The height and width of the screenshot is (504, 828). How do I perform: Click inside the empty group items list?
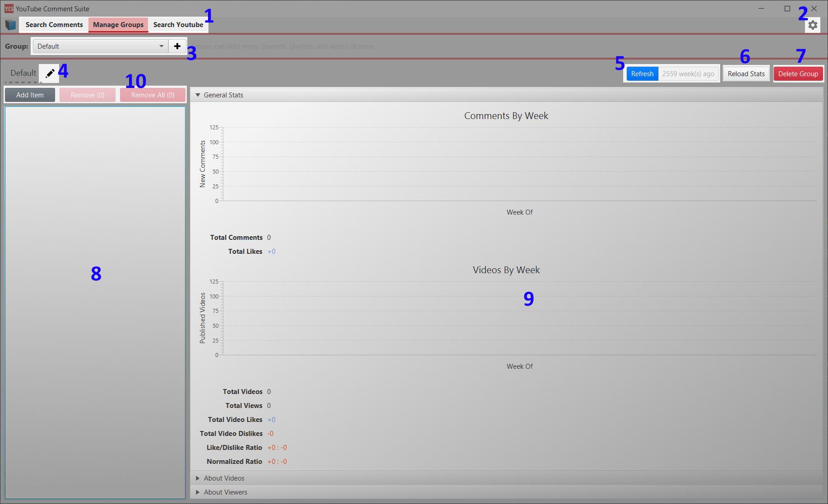[95, 302]
